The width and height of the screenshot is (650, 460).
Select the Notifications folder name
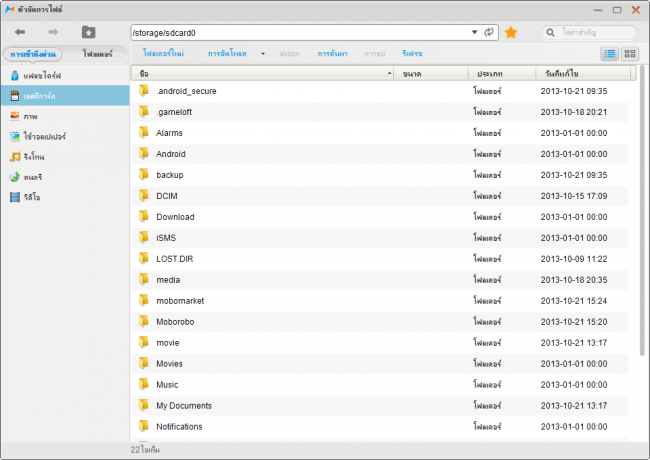click(179, 426)
